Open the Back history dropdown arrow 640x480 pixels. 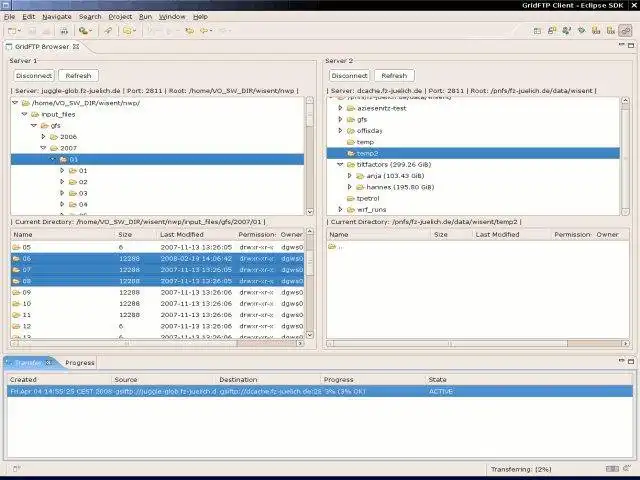(211, 31)
